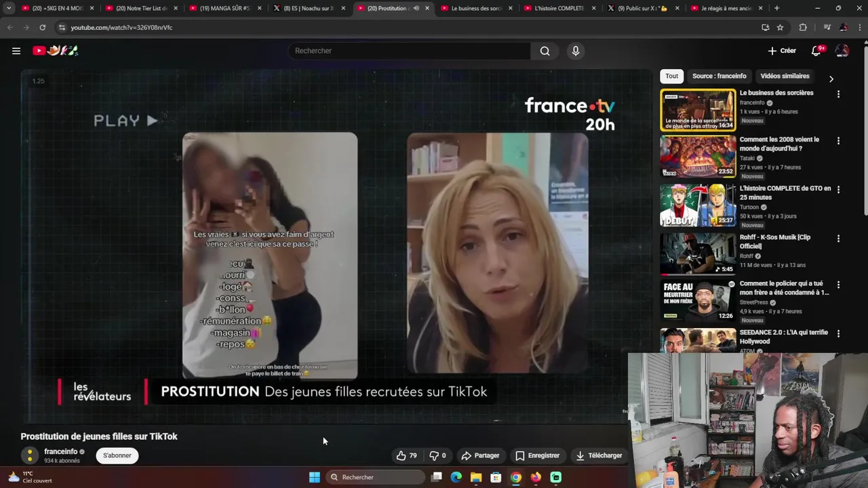Open Microsoft Store from the taskbar
This screenshot has width=868, height=488.
496,477
